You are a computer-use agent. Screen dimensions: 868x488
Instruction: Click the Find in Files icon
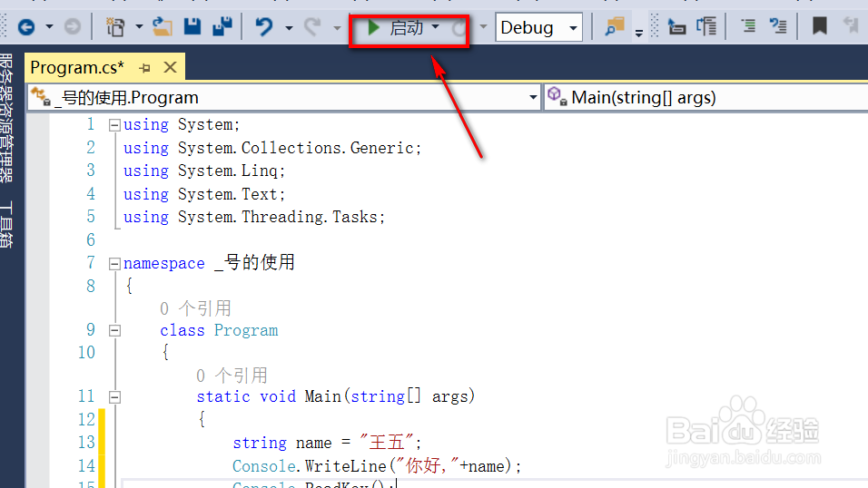coord(615,26)
